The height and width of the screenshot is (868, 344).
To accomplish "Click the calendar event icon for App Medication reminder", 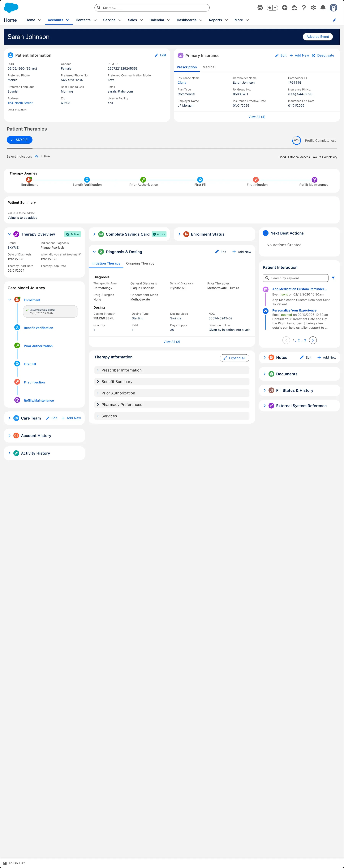I will coord(266,289).
